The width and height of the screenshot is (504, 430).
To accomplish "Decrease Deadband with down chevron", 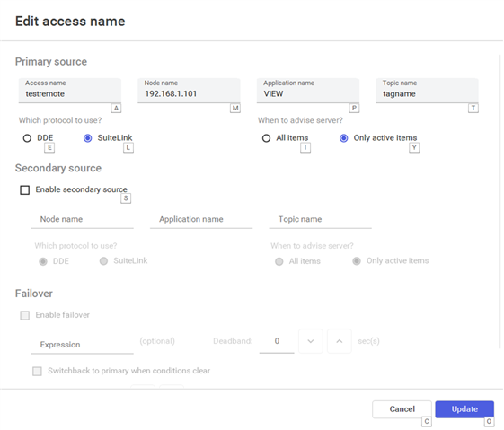I will pos(311,341).
